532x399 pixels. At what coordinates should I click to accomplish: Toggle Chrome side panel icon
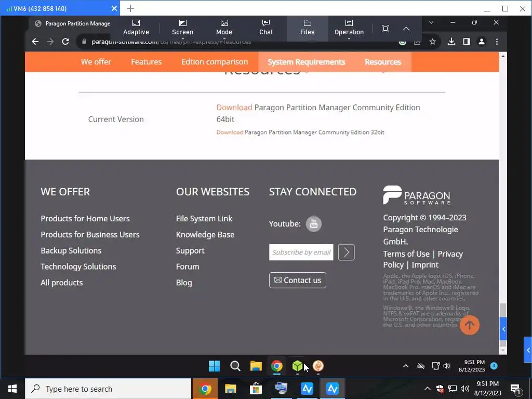[x=467, y=42]
